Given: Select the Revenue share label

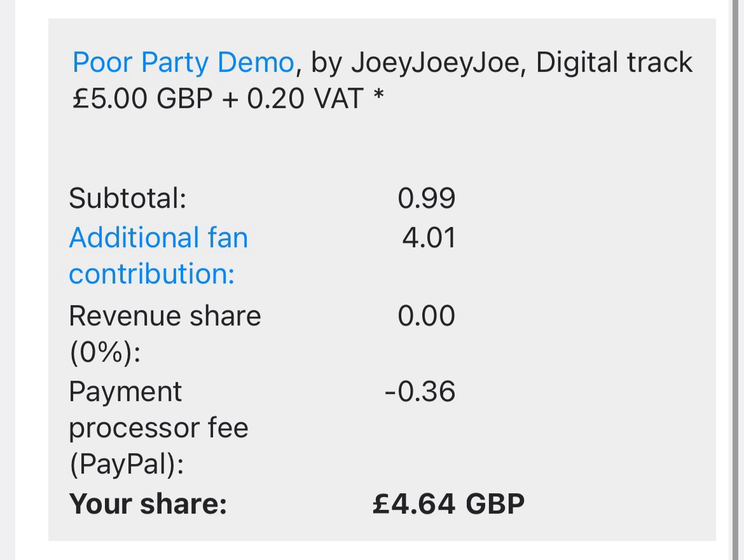Looking at the screenshot, I should (165, 316).
